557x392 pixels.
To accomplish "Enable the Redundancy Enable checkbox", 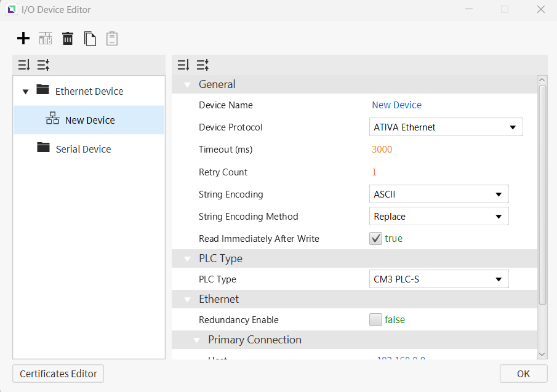I will (375, 319).
